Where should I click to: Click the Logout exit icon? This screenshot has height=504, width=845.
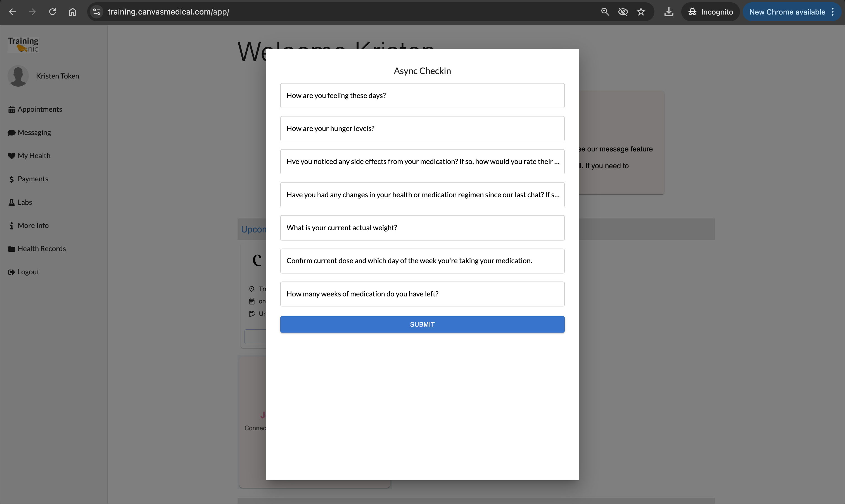point(12,272)
